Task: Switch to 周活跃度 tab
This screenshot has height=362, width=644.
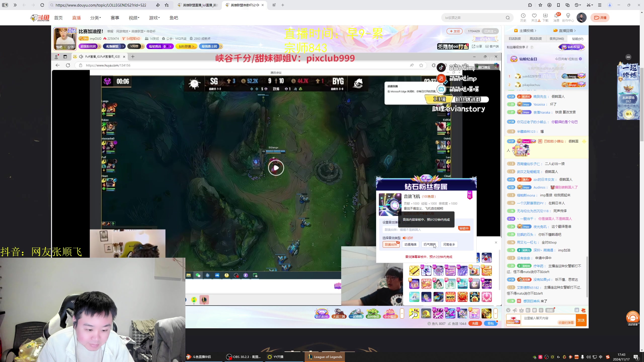Action: click(536, 39)
